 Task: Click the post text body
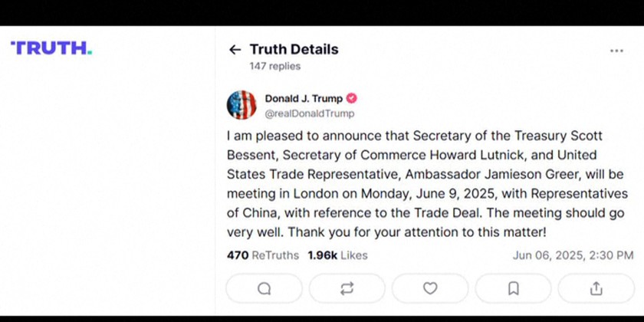pyautogui.click(x=426, y=184)
